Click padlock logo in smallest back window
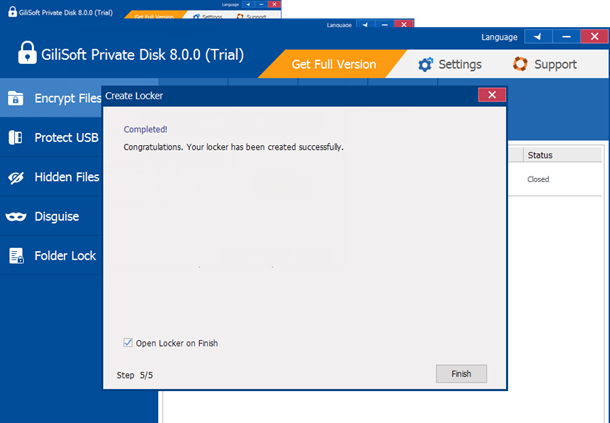The image size is (610, 423). pos(12,12)
